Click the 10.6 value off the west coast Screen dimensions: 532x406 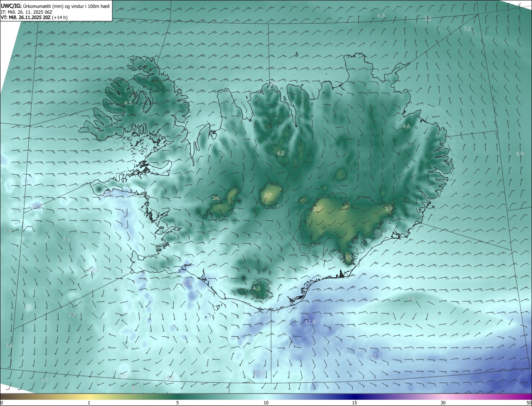pos(93,270)
